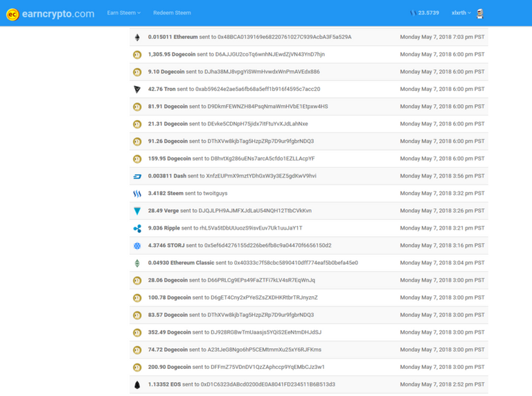Click the 23.5739 Steem balance
This screenshot has width=532, height=396.
pyautogui.click(x=424, y=13)
